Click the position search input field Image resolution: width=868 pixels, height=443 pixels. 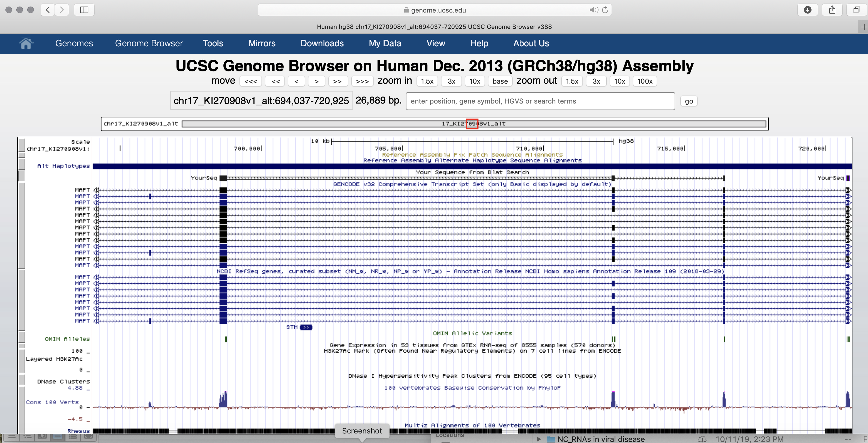click(x=540, y=101)
